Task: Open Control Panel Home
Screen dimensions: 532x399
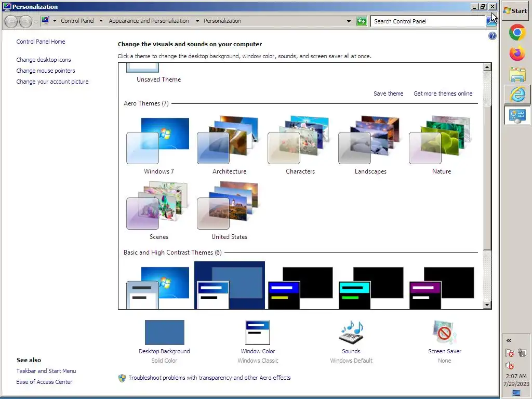Action: (x=41, y=42)
